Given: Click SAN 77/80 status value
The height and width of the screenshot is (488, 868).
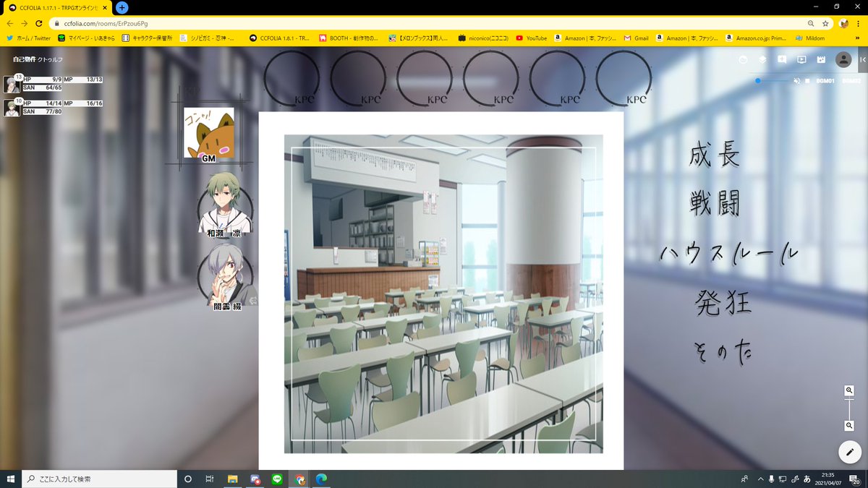Looking at the screenshot, I should [42, 112].
